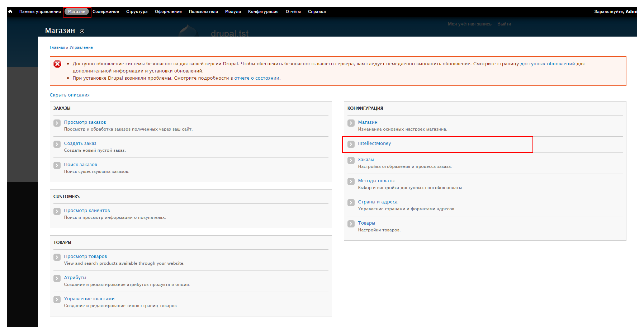
Task: Open the IntellectMoney configuration link
Action: 375,144
